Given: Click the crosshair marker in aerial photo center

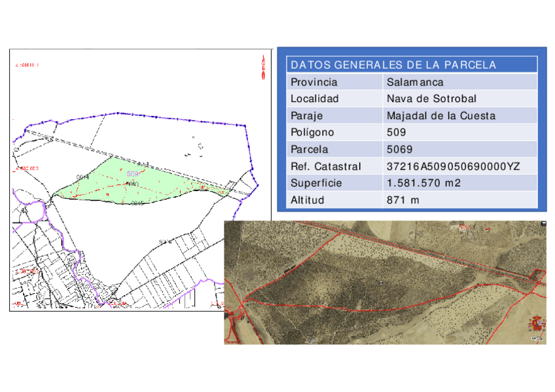Looking at the screenshot, I should [x=380, y=283].
